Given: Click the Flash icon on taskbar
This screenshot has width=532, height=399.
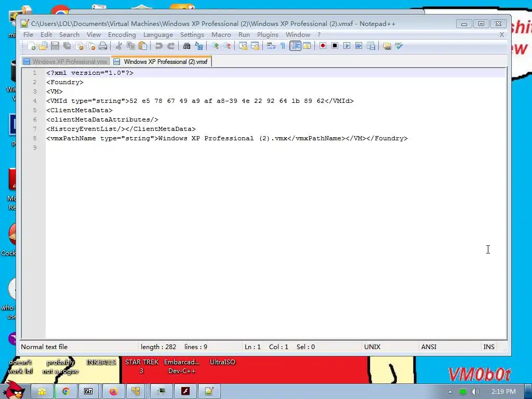Looking at the screenshot, I should 185,392.
